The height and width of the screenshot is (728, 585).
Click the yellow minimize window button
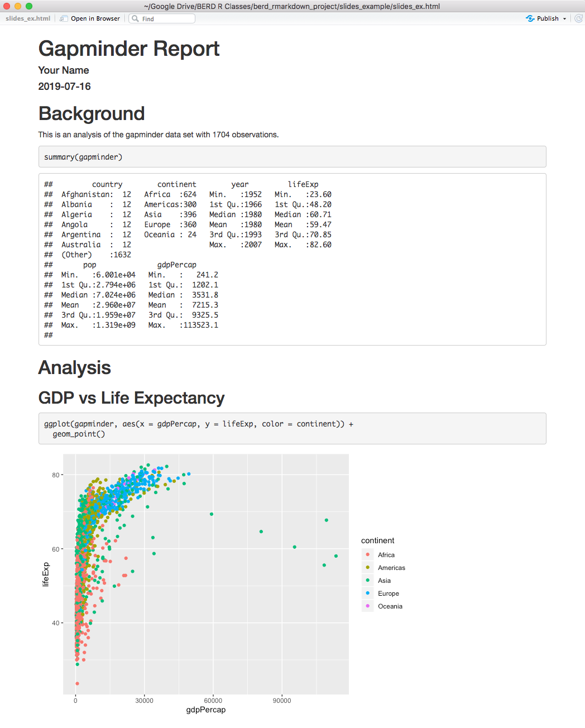click(x=18, y=6)
